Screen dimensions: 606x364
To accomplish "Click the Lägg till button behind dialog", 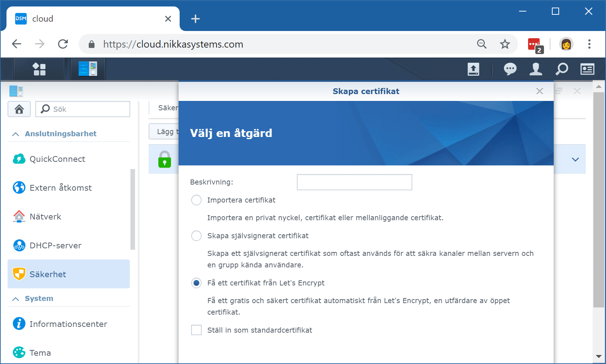I will click(x=164, y=132).
